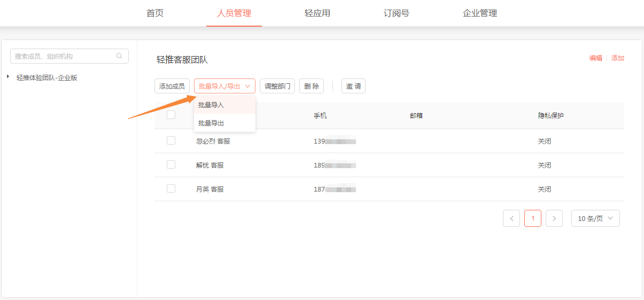Tick the checkbox beside 月英 客服
The width and height of the screenshot is (644, 300).
point(171,188)
